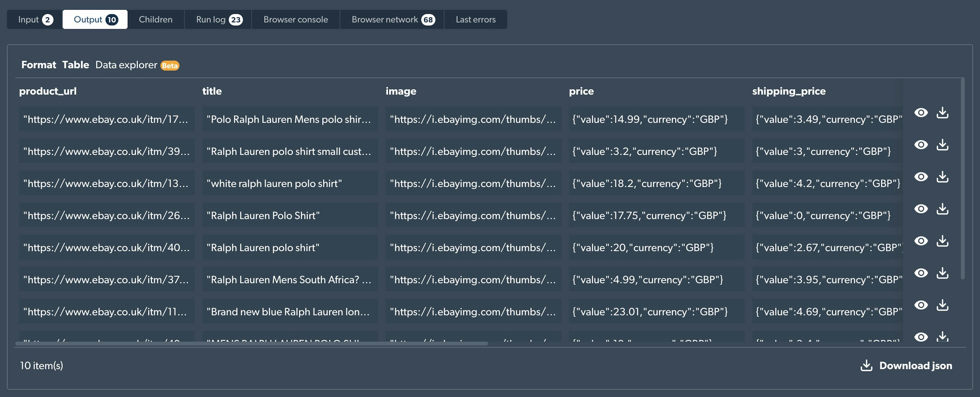Select the Table view option
The height and width of the screenshot is (397, 980).
pos(75,64)
